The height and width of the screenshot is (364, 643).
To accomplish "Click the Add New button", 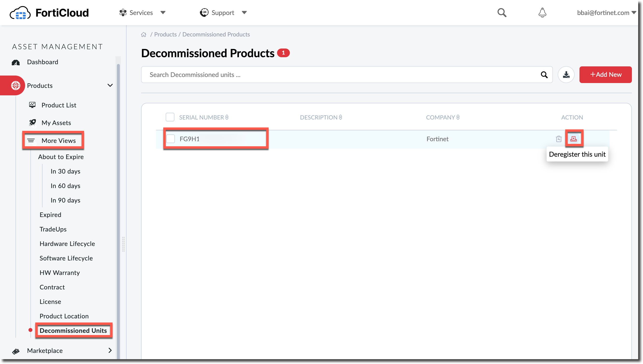I will pos(606,75).
